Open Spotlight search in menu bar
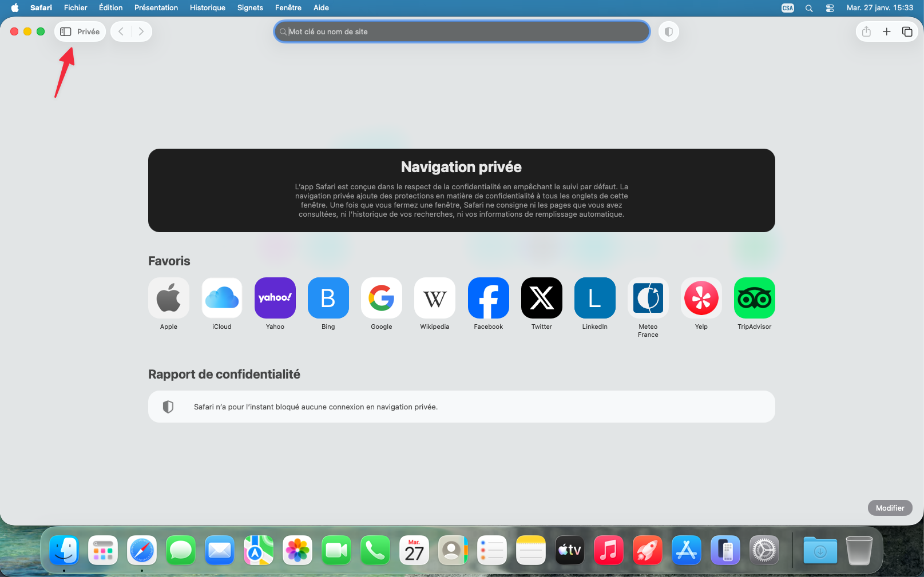Viewport: 924px width, 577px height. [x=809, y=8]
